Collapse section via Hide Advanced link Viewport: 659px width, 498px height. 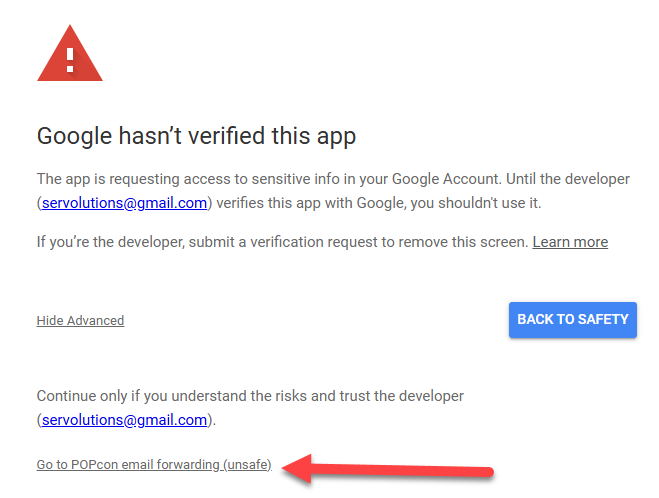pos(80,321)
